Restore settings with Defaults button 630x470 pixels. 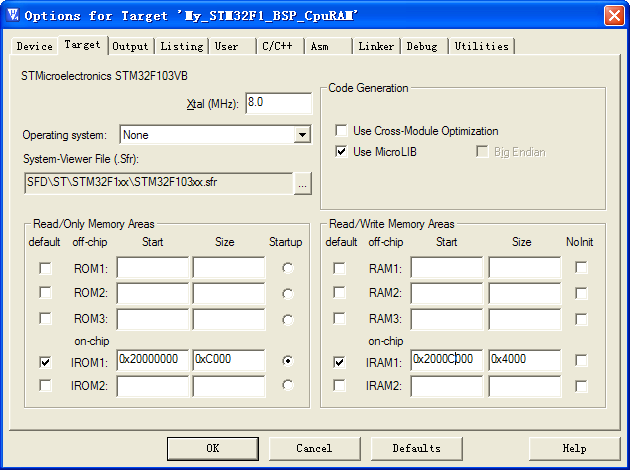pos(417,448)
